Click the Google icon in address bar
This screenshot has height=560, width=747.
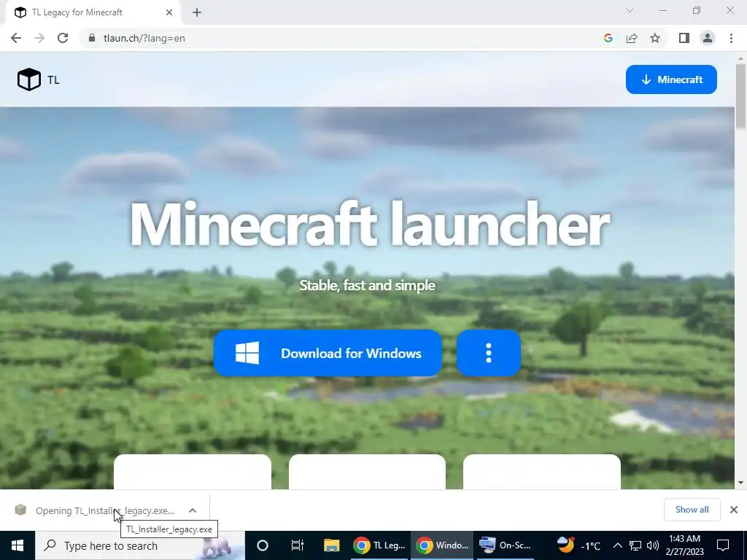click(x=608, y=38)
